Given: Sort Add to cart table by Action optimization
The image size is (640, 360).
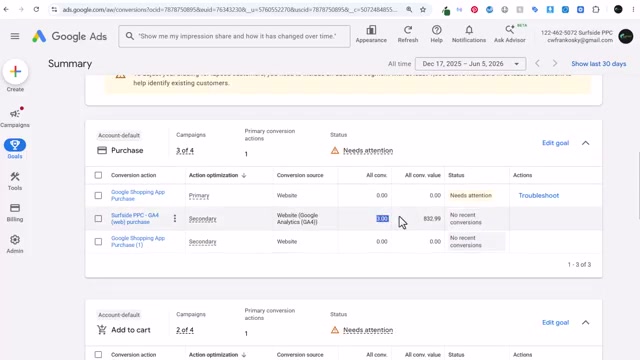Looking at the screenshot, I should [217, 355].
